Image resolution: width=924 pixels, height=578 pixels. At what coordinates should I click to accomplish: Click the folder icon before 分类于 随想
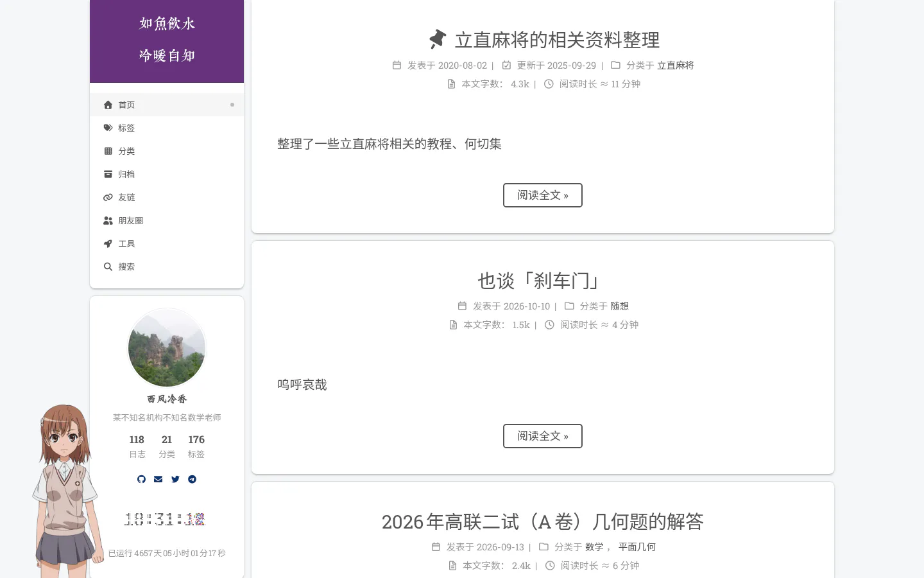[x=569, y=306]
